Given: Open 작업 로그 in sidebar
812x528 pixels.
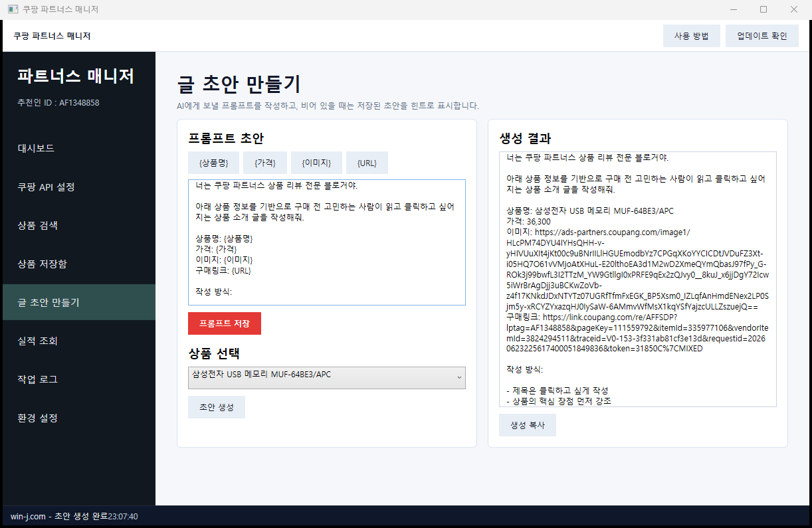Looking at the screenshot, I should 79,379.
